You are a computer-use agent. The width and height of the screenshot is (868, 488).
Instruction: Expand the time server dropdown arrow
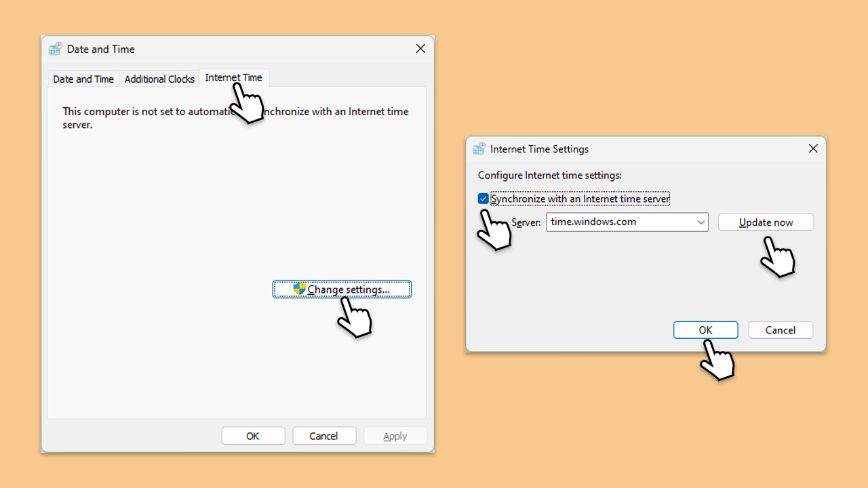pos(701,222)
